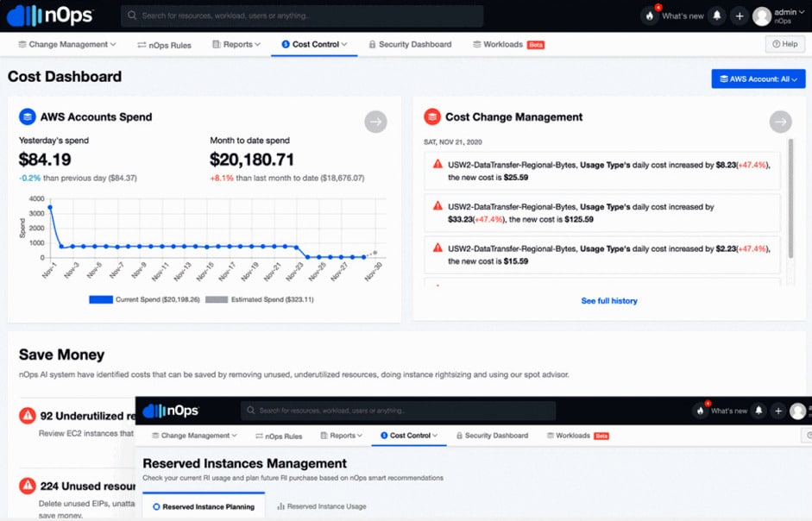The width and height of the screenshot is (812, 521).
Task: Click warning icon for $25.59 cost alert
Action: pos(437,164)
